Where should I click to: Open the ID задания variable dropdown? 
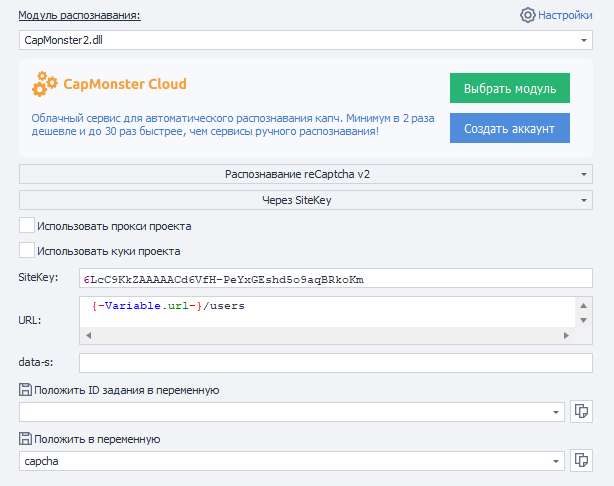(292, 412)
